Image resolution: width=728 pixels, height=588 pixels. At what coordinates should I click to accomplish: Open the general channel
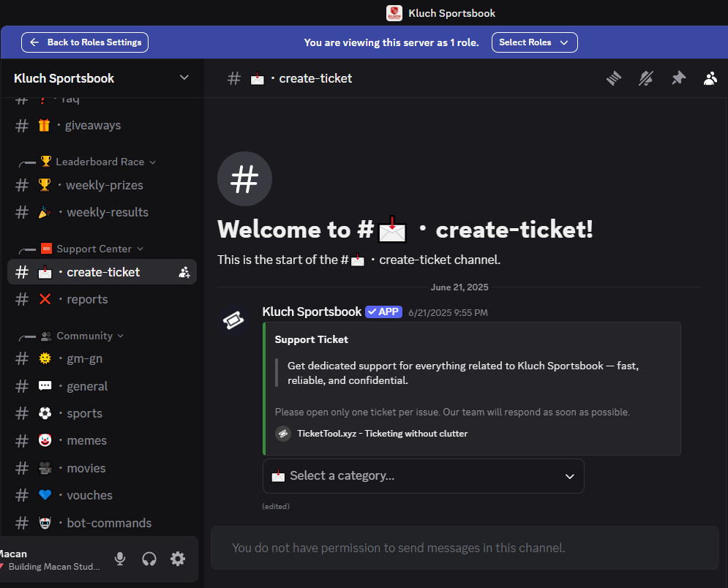102,386
